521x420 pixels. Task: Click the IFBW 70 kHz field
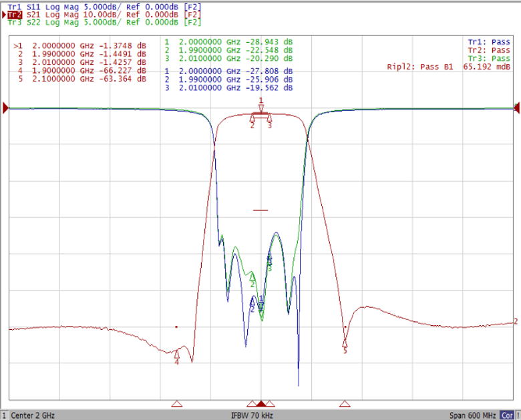[x=252, y=415]
